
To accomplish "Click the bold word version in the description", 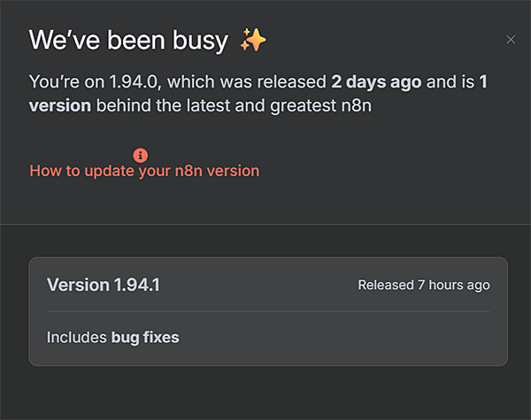I will click(x=60, y=105).
